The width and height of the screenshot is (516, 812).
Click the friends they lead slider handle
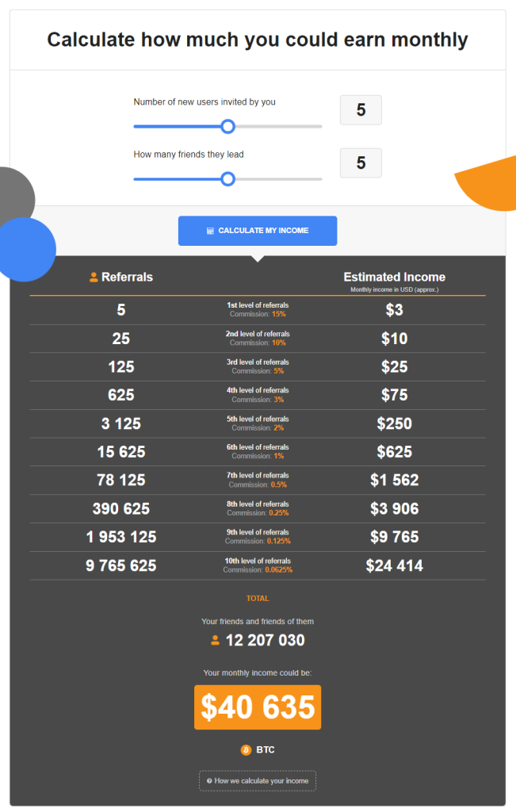click(x=227, y=179)
